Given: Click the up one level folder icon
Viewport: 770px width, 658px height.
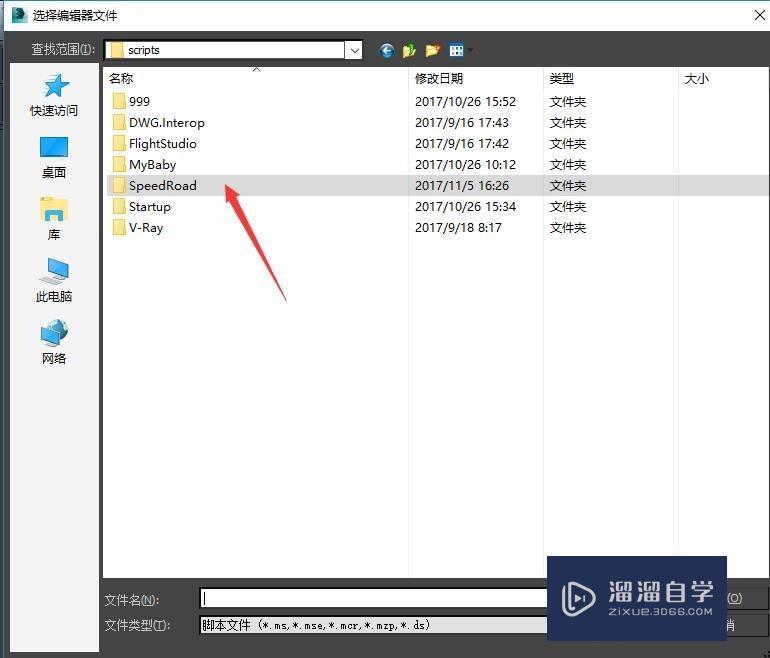Looking at the screenshot, I should [x=409, y=50].
